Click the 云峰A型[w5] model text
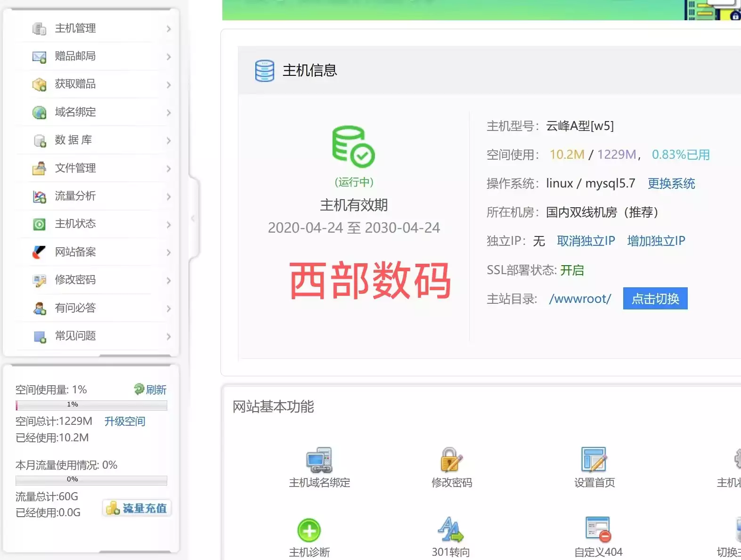Viewport: 741px width, 560px height. [x=580, y=126]
